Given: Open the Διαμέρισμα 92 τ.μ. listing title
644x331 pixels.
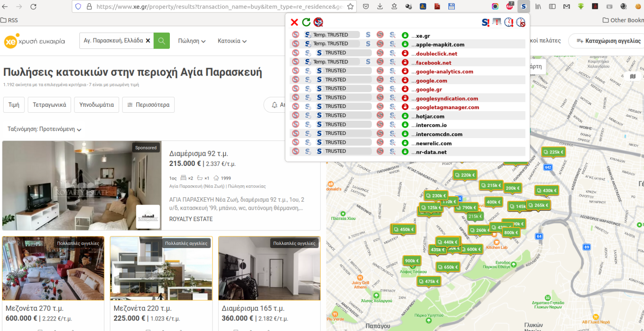Looking at the screenshot, I should pos(198,153).
